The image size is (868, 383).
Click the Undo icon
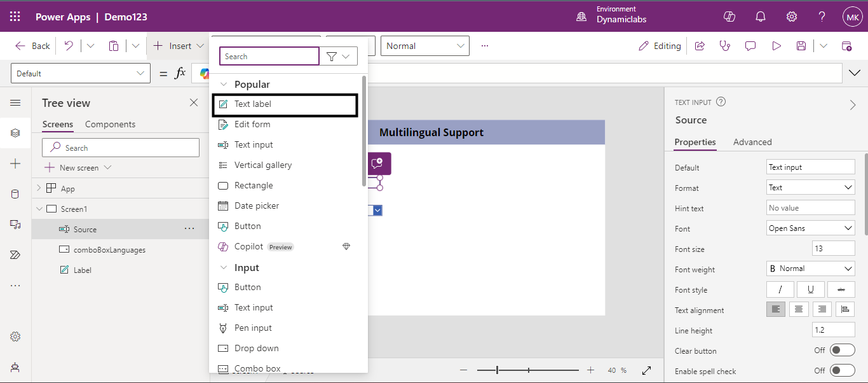(x=69, y=46)
